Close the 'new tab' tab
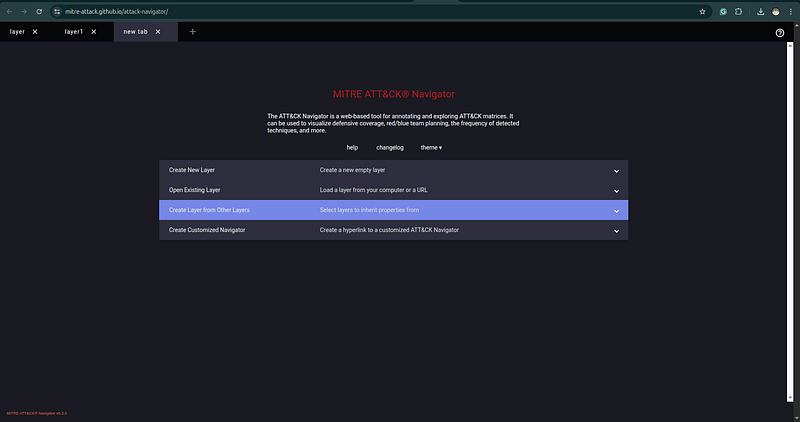The image size is (800, 422). coord(158,32)
